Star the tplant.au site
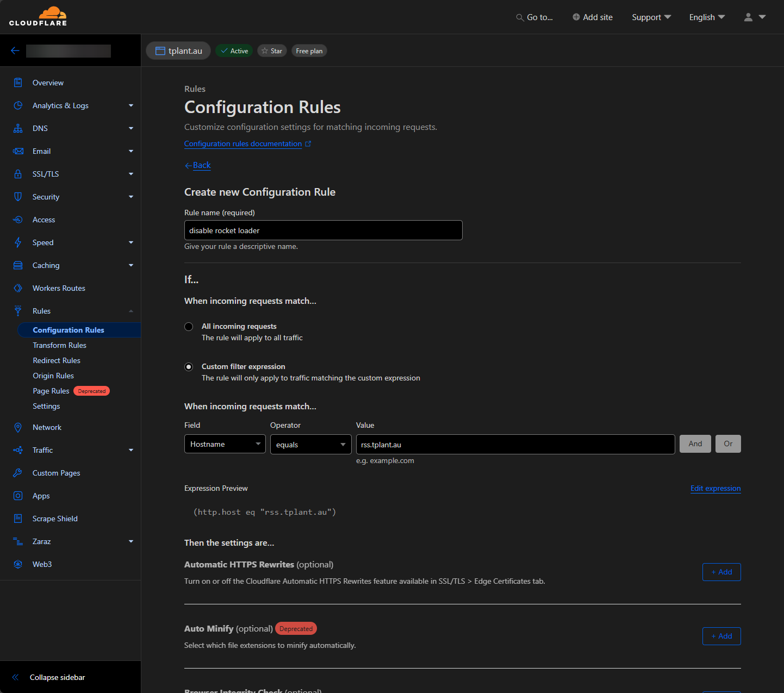Viewport: 784px width, 693px height. click(x=272, y=51)
